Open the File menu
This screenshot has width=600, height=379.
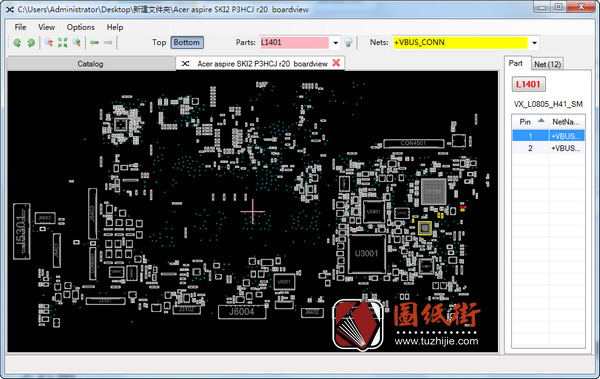click(x=20, y=27)
